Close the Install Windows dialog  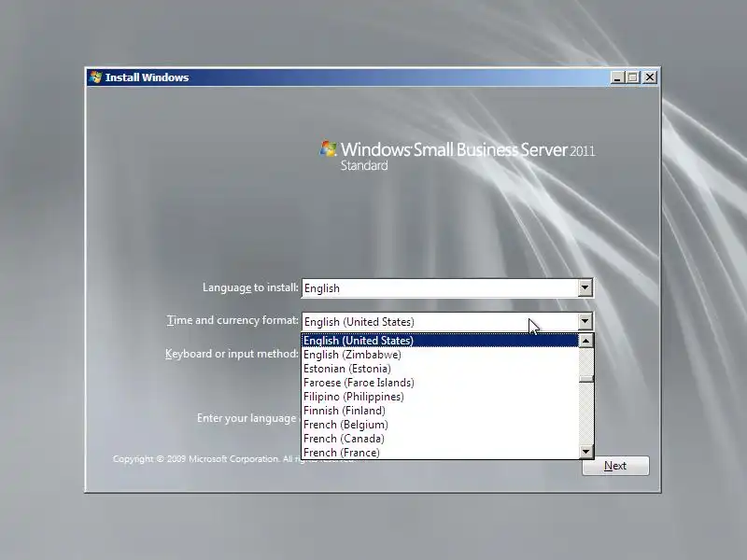click(x=650, y=77)
